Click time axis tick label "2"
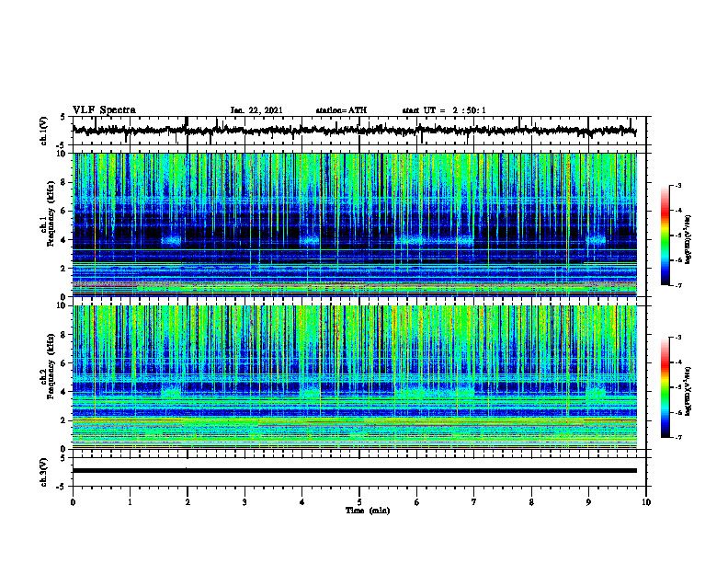Image resolution: width=728 pixels, height=563 pixels. click(188, 502)
